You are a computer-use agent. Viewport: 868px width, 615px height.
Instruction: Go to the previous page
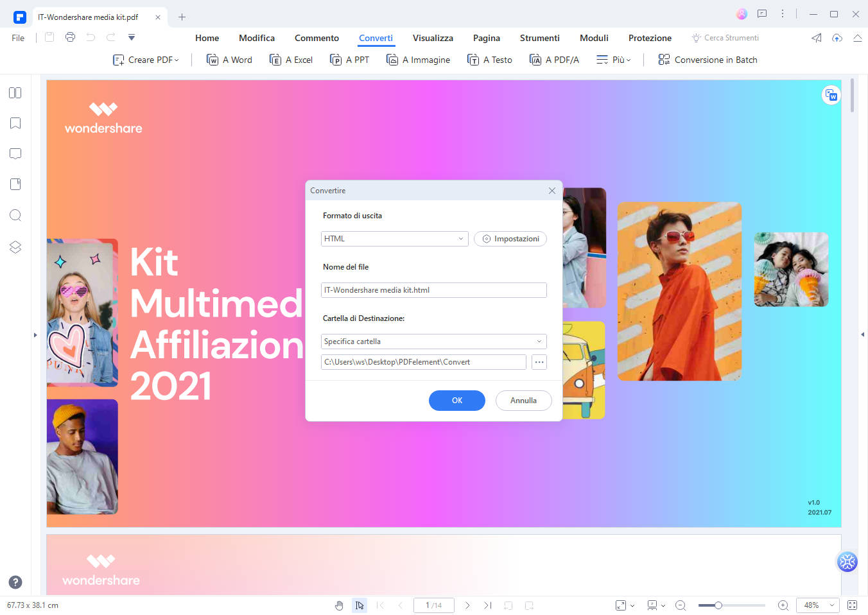point(401,605)
